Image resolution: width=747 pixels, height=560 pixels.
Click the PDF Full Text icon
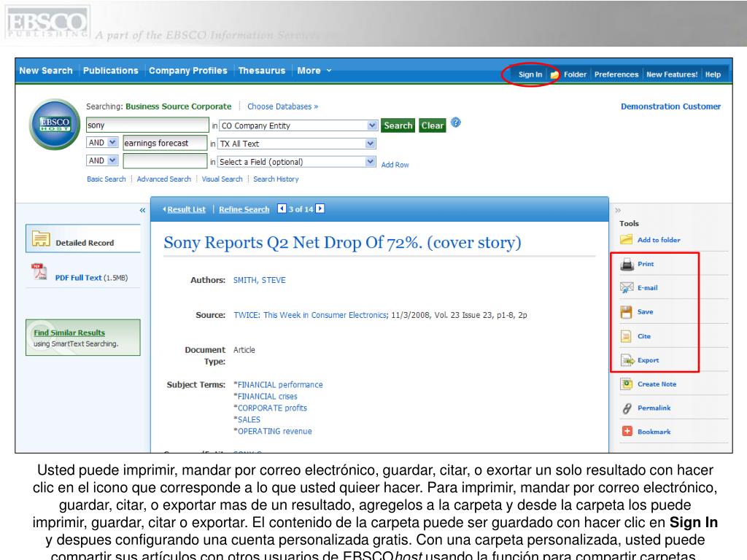coord(39,272)
